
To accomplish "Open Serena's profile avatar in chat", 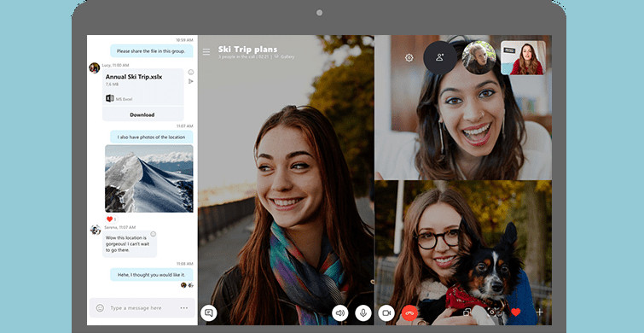I will point(96,230).
